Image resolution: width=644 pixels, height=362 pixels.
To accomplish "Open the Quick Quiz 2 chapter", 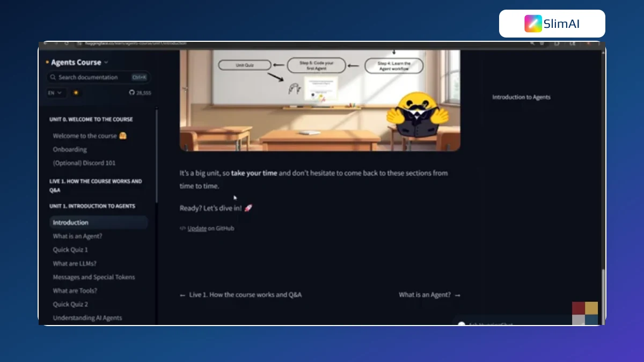I will click(70, 305).
